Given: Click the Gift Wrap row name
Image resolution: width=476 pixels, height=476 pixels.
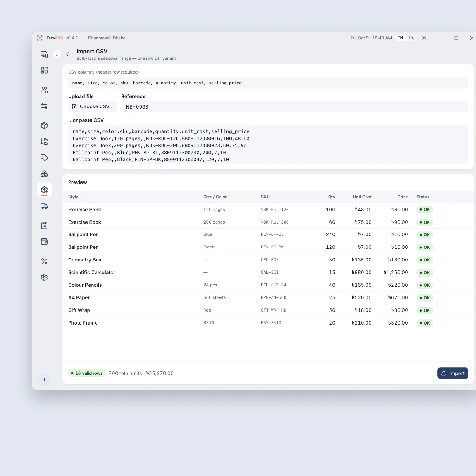Looking at the screenshot, I should [x=79, y=310].
